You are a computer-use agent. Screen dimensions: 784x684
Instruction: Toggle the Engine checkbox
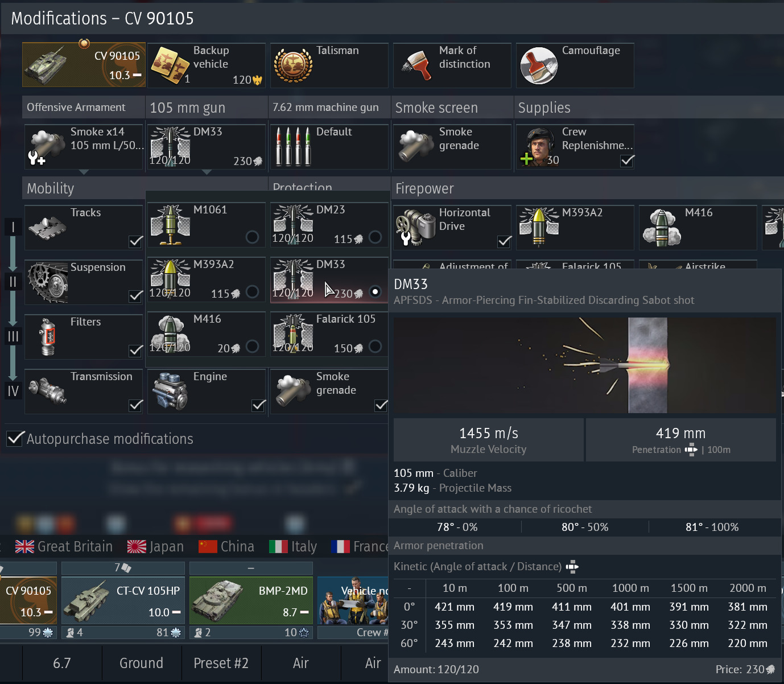click(258, 405)
